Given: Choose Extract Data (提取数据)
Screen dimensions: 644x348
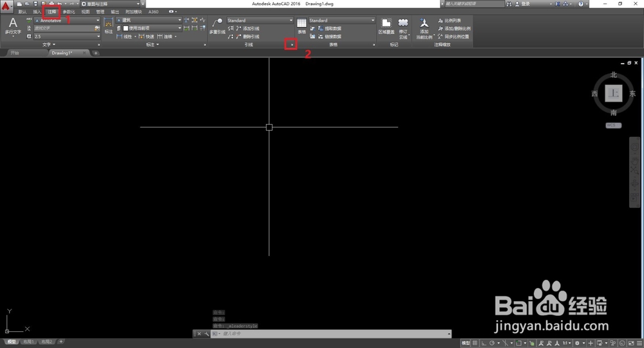Looking at the screenshot, I should coord(329,28).
